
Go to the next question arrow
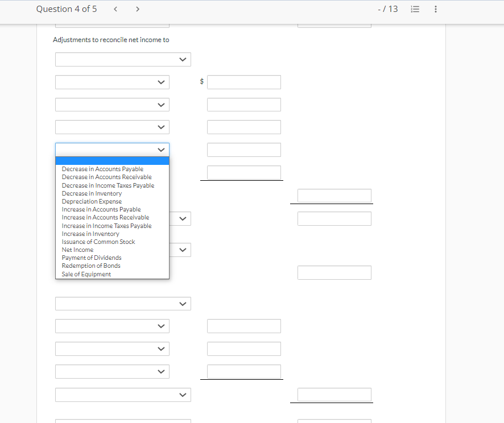pos(138,9)
